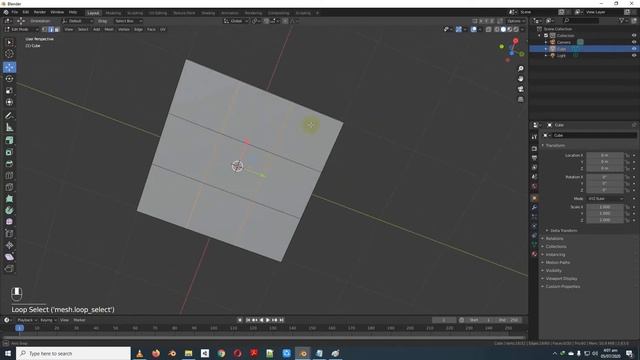Screen dimensions: 640x360
Task: Click the Scale Z value field
Action: pos(605,220)
